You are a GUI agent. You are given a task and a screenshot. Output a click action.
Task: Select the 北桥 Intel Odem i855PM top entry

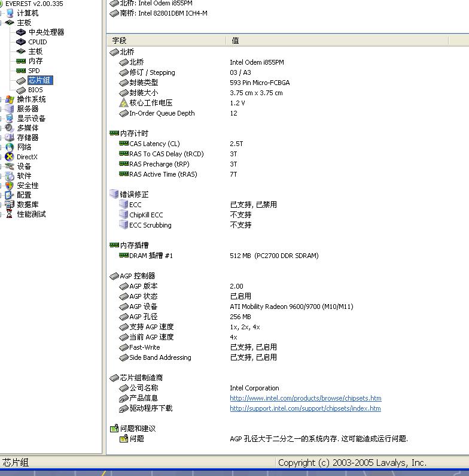click(x=151, y=4)
